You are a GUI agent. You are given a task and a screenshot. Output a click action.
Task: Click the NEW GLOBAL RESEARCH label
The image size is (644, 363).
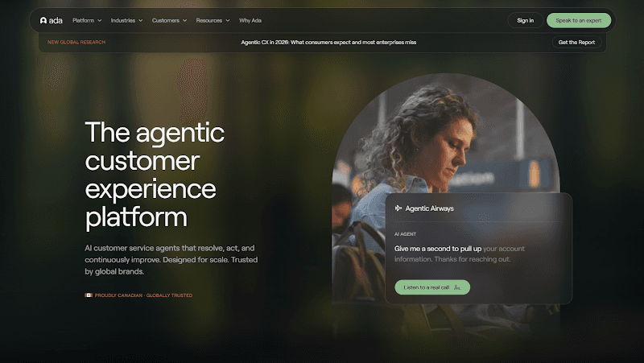point(76,43)
